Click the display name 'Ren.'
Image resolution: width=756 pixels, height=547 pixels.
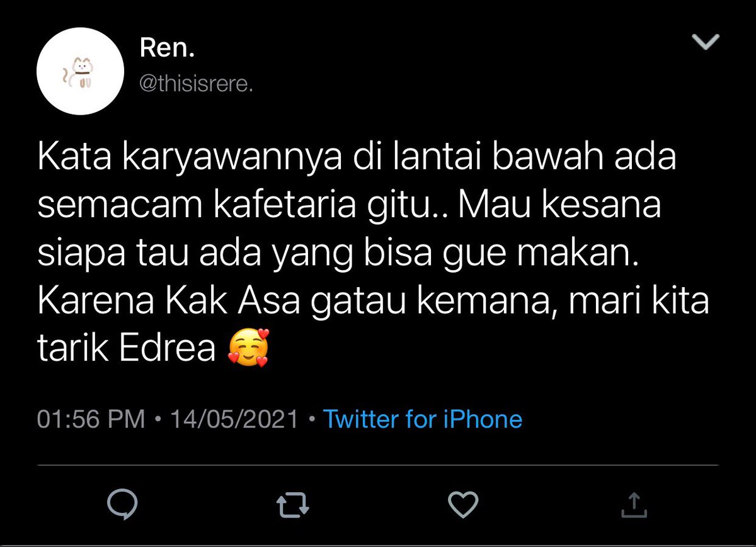coord(166,49)
